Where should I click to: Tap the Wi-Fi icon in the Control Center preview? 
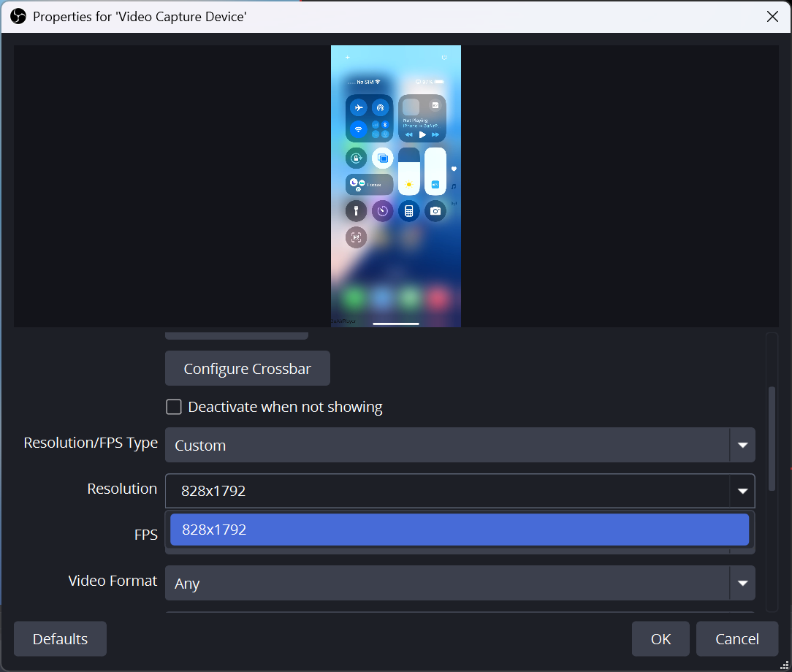[x=357, y=131]
